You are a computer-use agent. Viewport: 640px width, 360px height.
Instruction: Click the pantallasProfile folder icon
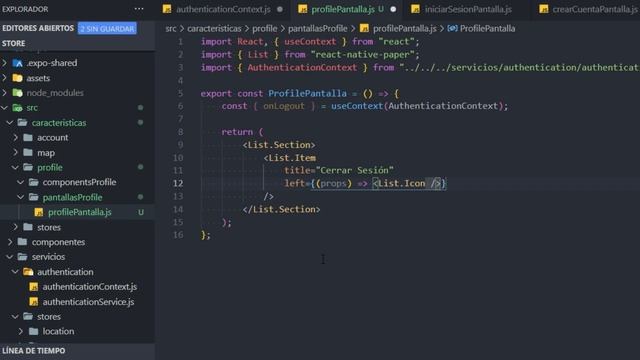(x=33, y=197)
